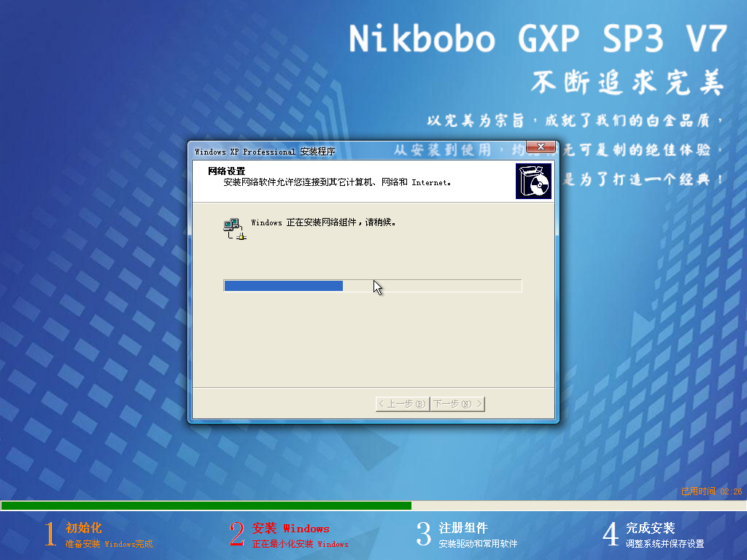Close the Windows XP setup dialog
This screenshot has height=560, width=747.
(x=541, y=147)
